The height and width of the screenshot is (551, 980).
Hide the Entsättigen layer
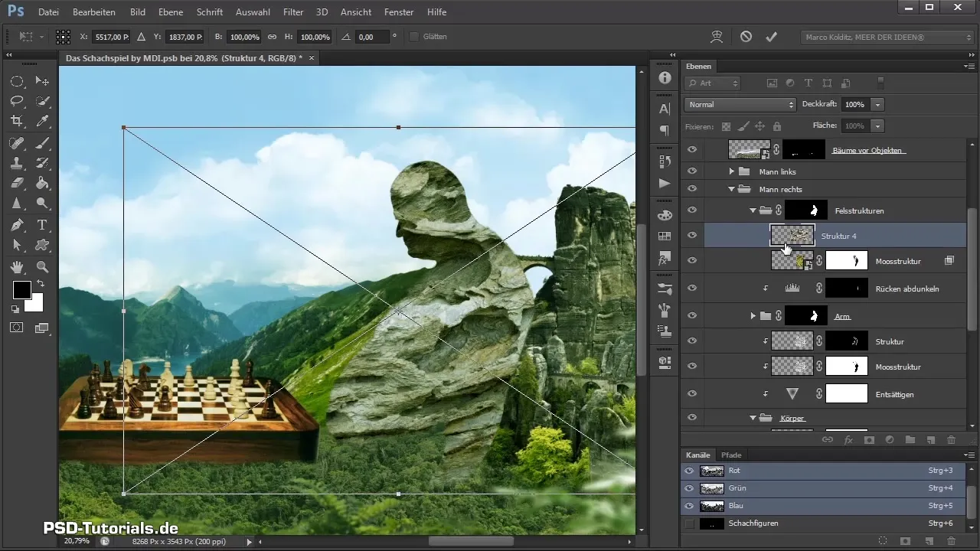point(692,394)
